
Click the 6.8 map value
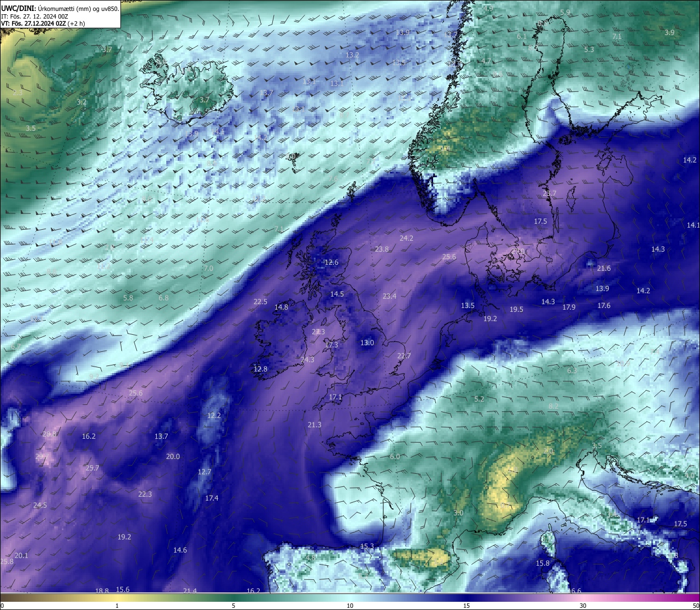click(164, 298)
